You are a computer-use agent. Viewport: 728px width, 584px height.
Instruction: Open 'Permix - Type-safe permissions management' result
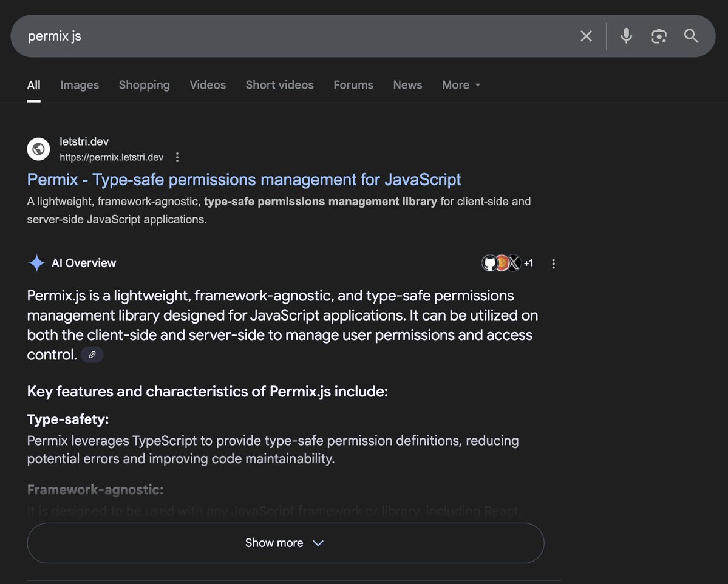(x=243, y=180)
